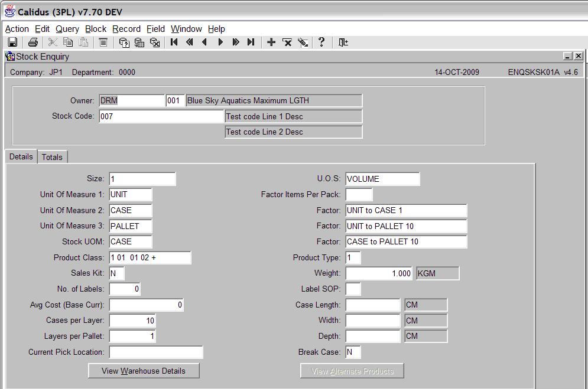The image size is (588, 389).
Task: Click the Clear Record eraser icon
Action: tap(303, 43)
